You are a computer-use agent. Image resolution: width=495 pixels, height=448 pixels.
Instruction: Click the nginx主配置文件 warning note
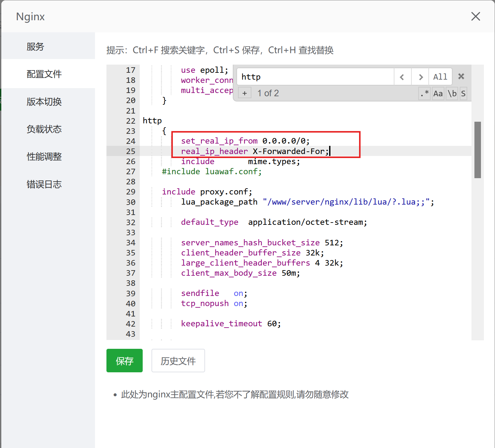(234, 394)
